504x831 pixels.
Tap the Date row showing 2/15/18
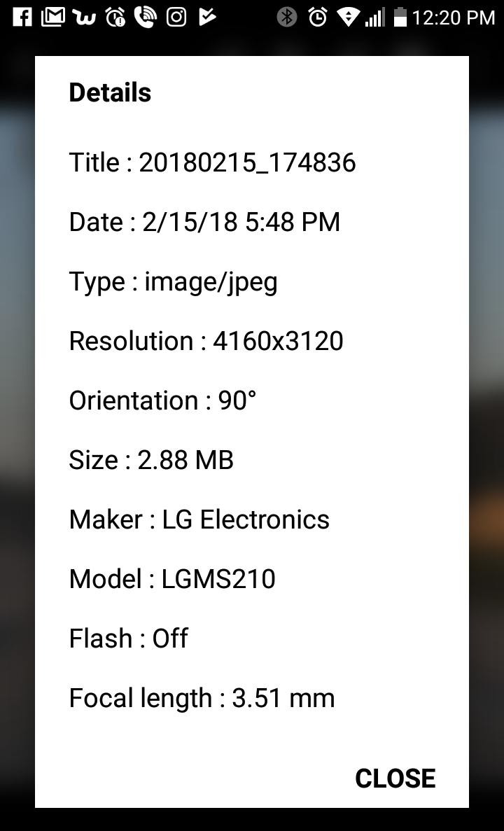[204, 223]
